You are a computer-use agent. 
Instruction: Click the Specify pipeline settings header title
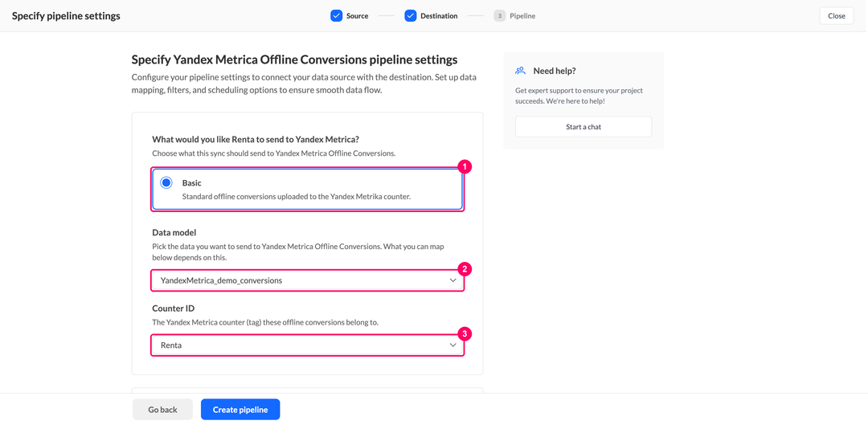66,16
